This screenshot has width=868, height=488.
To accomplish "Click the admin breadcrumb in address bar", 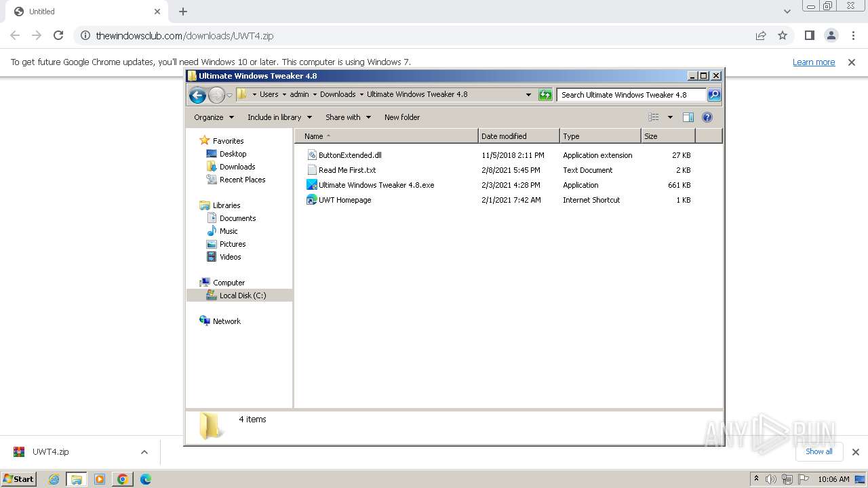I will (299, 95).
